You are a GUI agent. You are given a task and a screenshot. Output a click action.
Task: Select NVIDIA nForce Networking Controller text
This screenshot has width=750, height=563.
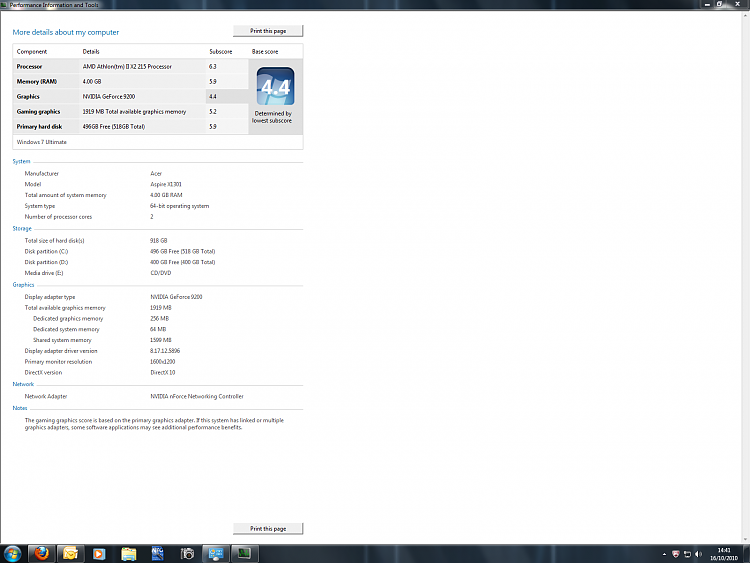(197, 396)
